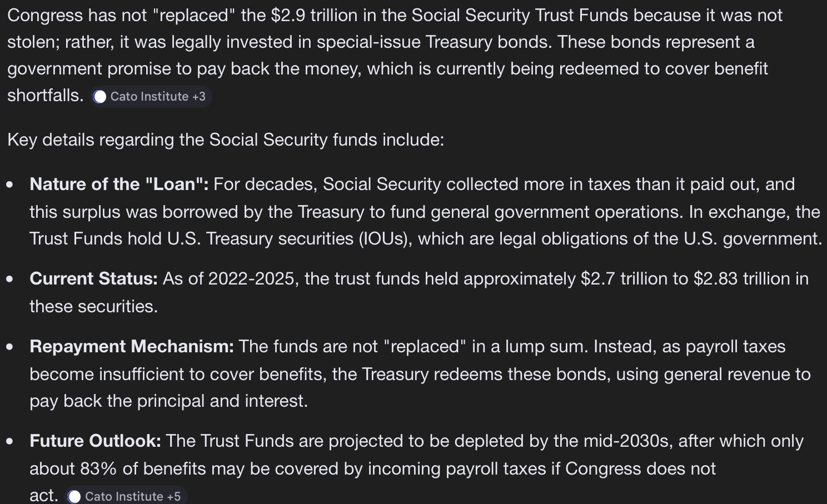Viewport: 827px width, 504px height.
Task: Click the bullet dot before "Future Outlook"
Action: pos(10,441)
